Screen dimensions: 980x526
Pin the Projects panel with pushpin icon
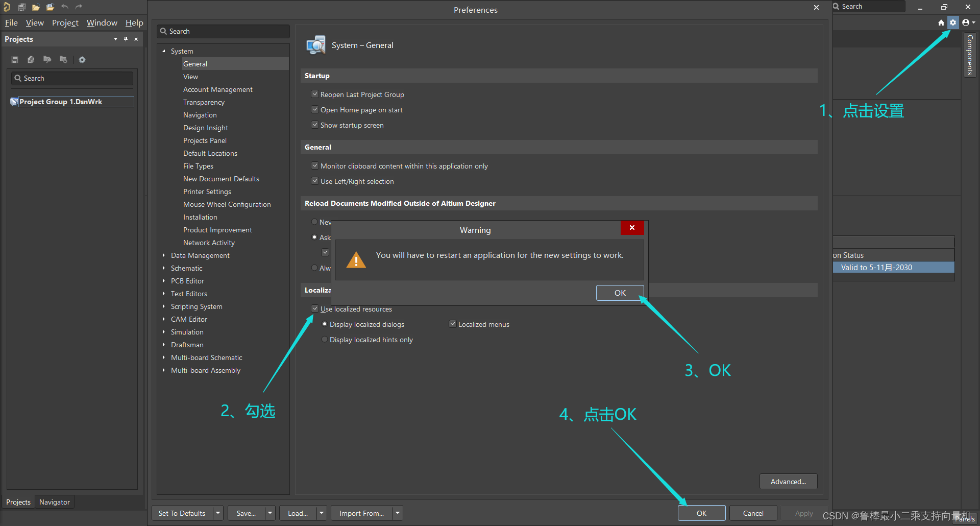click(x=126, y=39)
